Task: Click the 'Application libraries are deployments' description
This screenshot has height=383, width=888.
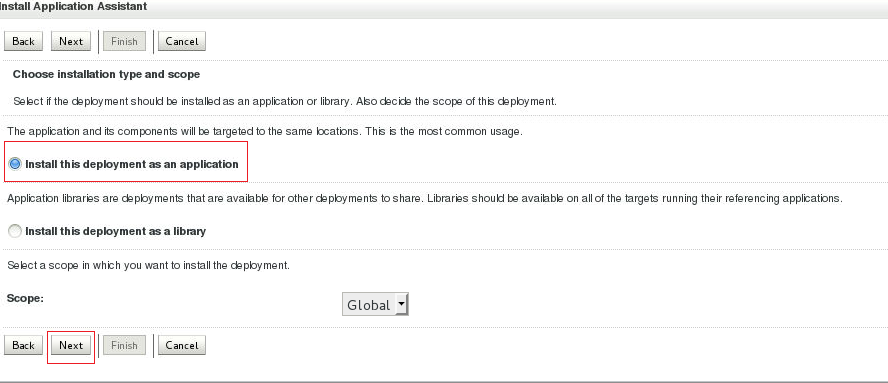Action: pyautogui.click(x=425, y=198)
